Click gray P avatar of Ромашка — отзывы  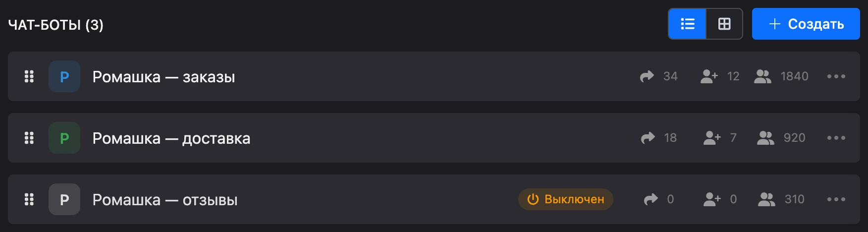64,199
